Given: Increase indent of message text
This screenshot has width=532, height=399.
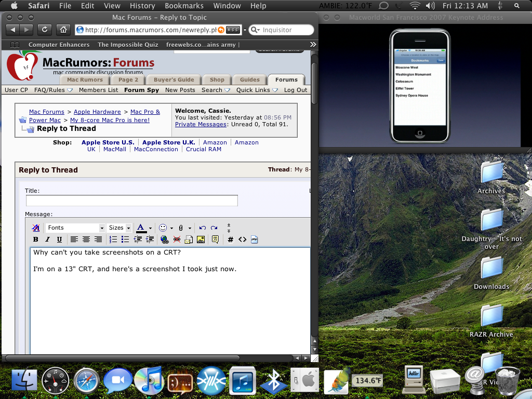Looking at the screenshot, I should click(150, 240).
